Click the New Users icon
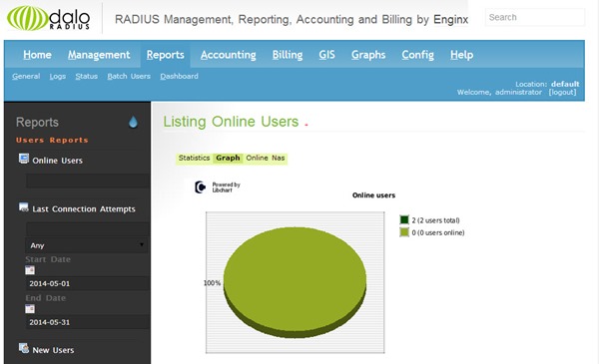 [x=24, y=348]
